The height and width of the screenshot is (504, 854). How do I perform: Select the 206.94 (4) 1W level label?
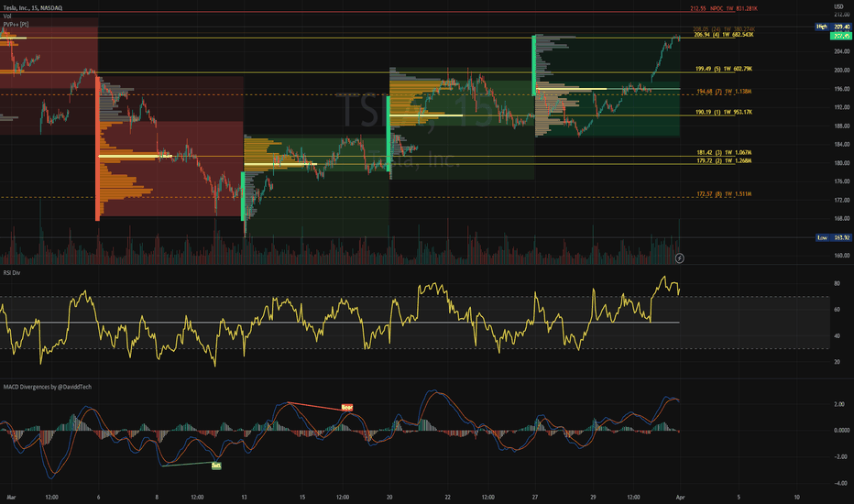point(724,35)
